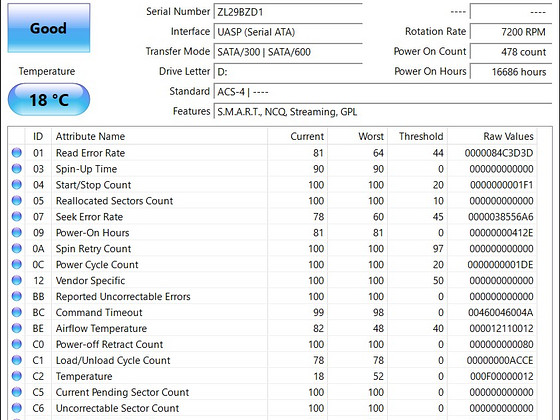Select the Current Pending Sector Count name
Viewport: 560px width, 420px height.
(x=122, y=392)
